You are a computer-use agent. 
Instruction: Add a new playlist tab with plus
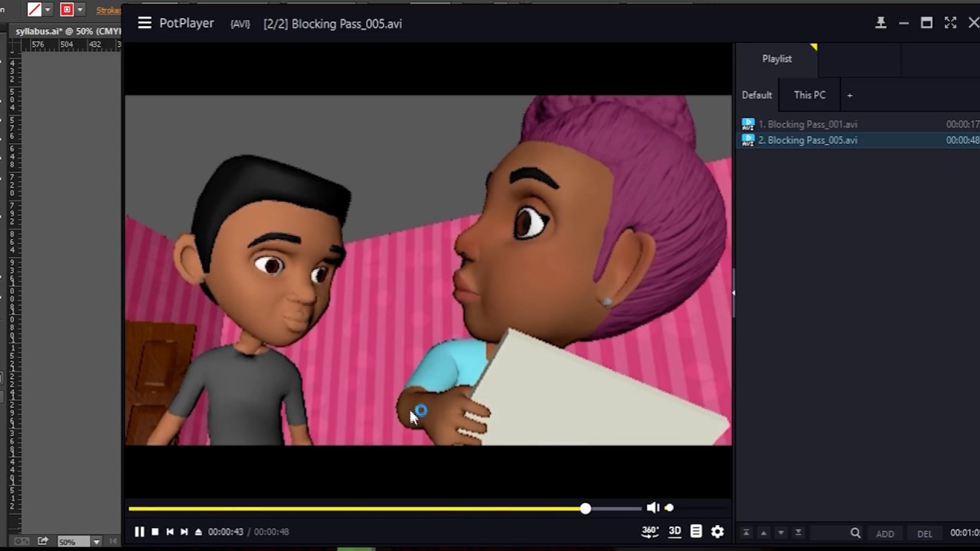(x=849, y=96)
